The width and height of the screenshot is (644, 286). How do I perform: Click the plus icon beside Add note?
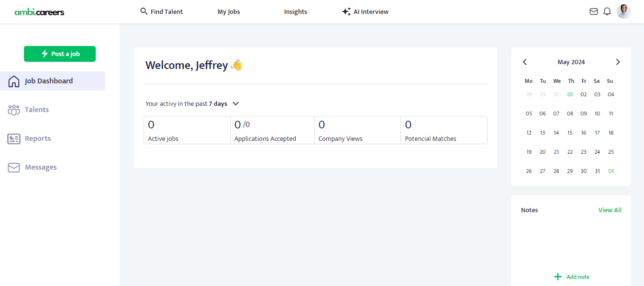tap(557, 277)
